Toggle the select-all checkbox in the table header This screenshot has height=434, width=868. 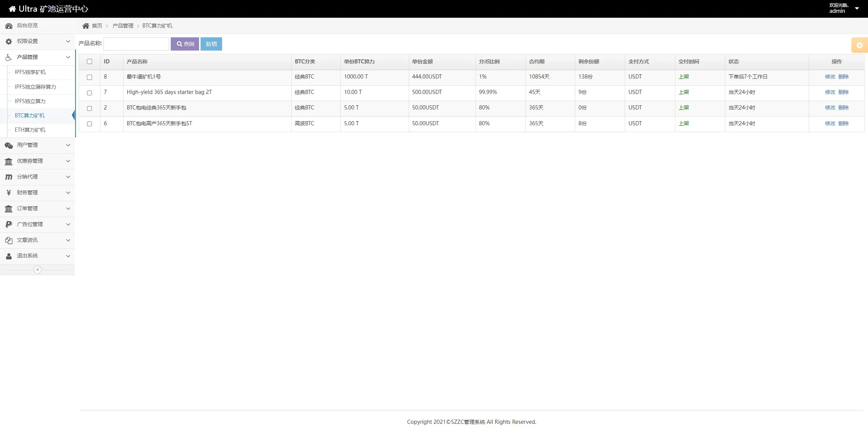pos(90,62)
